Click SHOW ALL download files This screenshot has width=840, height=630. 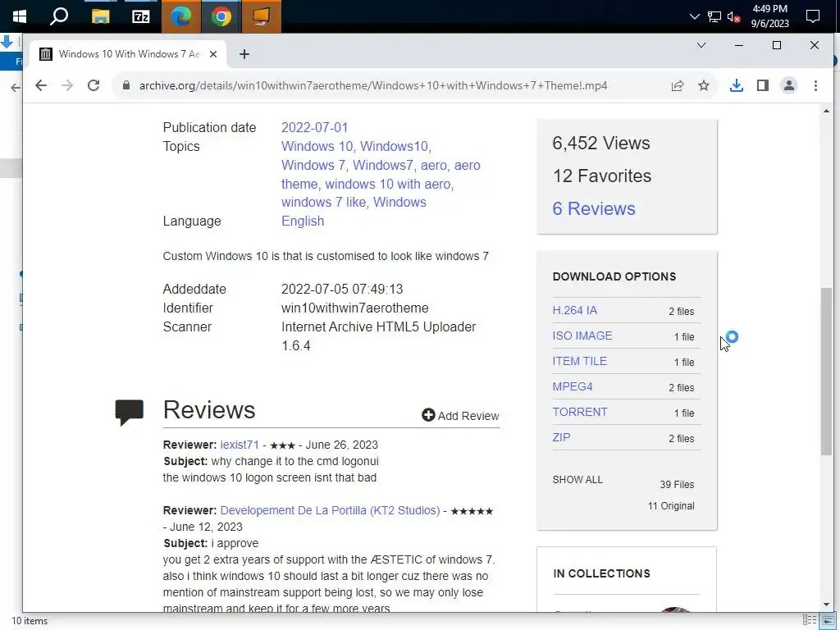click(x=577, y=480)
